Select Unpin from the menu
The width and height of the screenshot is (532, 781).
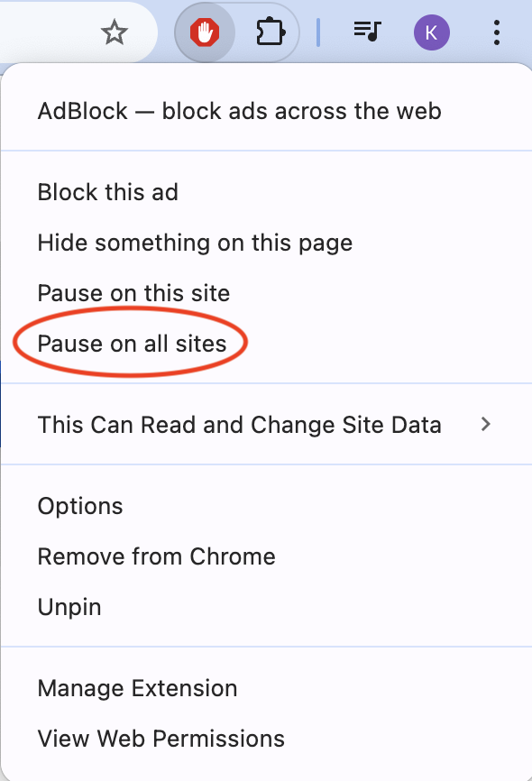tap(69, 607)
